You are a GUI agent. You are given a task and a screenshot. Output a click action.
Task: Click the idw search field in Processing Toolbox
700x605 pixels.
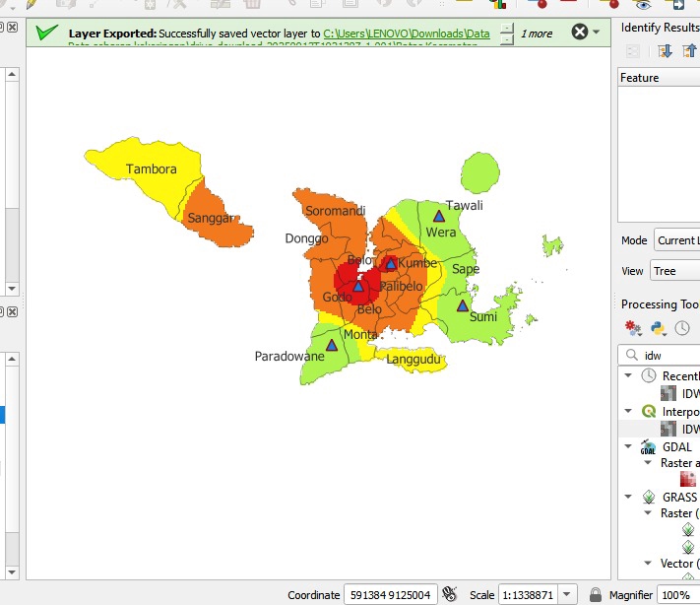pos(669,355)
